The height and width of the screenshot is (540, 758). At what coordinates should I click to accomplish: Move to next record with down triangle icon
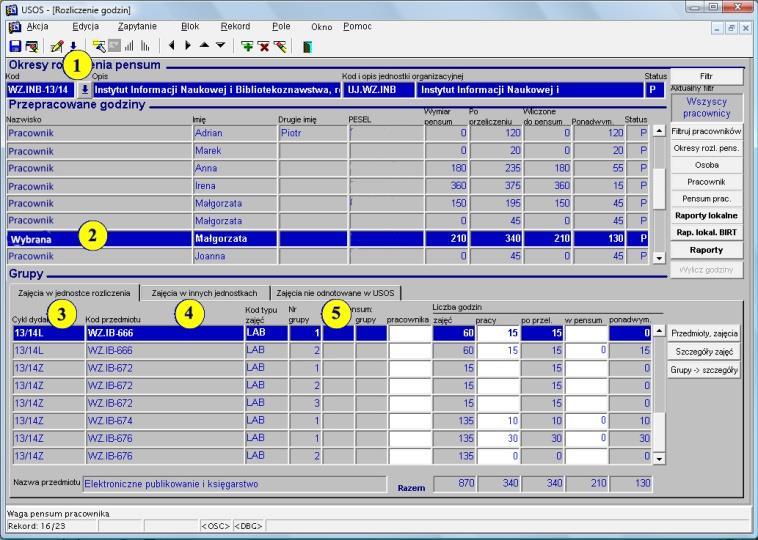click(220, 45)
